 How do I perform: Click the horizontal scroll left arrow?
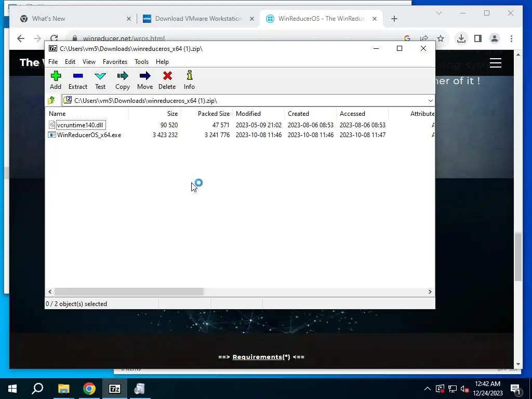pos(50,291)
